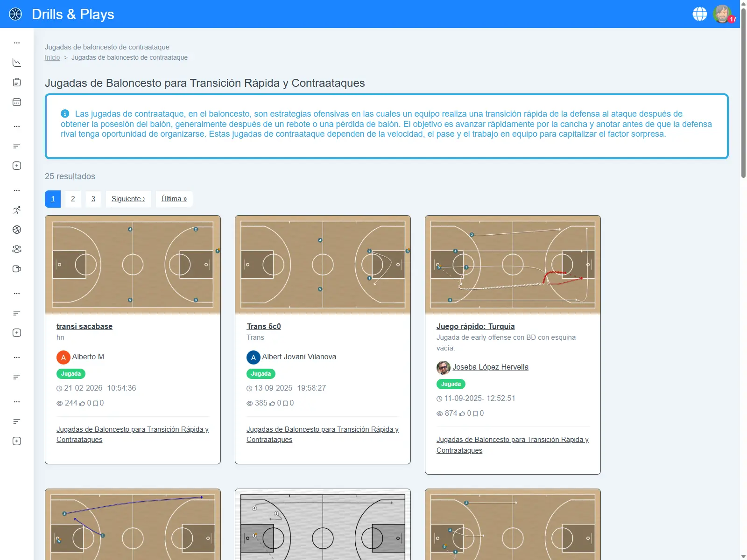Screen dimensions: 747x560
Task: Click the clipboard icon in sidebar
Action: 17,83
